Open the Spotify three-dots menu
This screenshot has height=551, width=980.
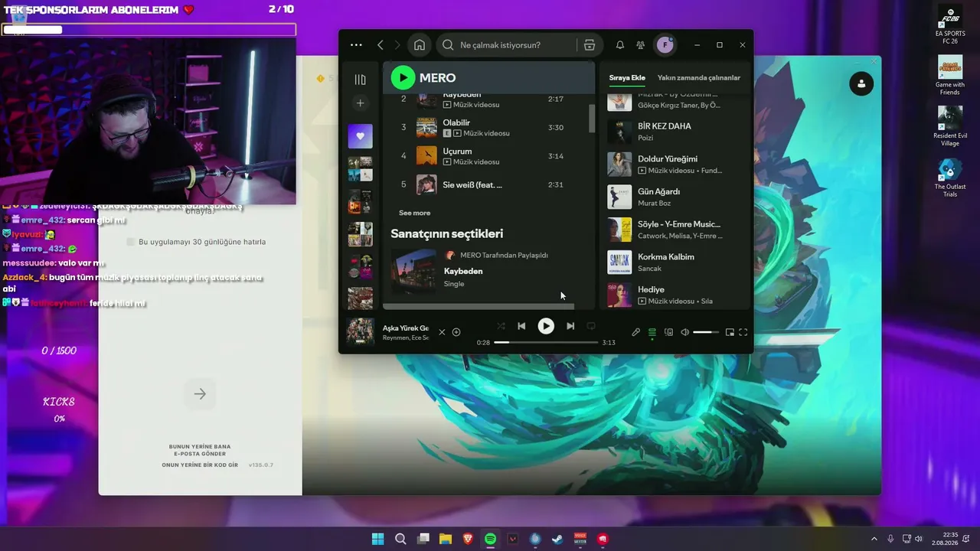point(356,45)
